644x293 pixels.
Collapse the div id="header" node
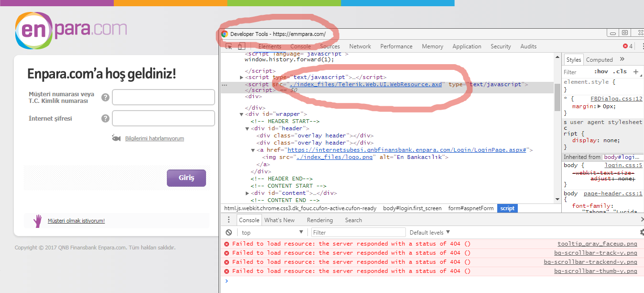tap(247, 129)
